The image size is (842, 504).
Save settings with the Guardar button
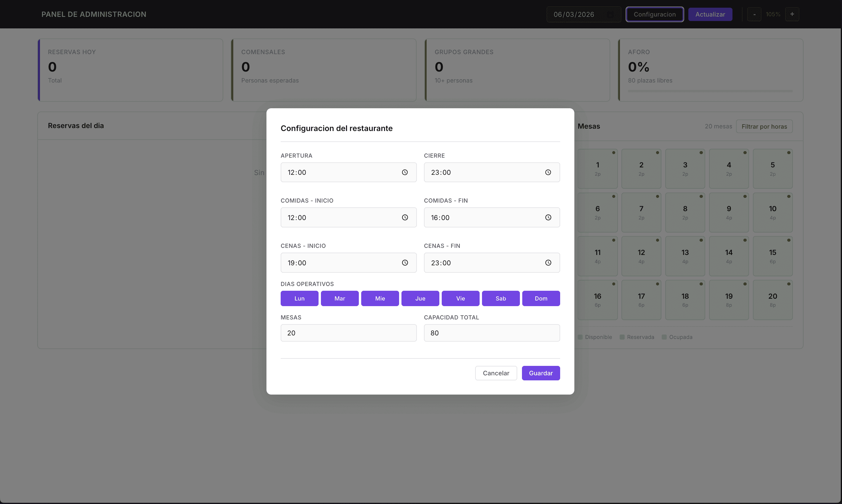point(541,373)
